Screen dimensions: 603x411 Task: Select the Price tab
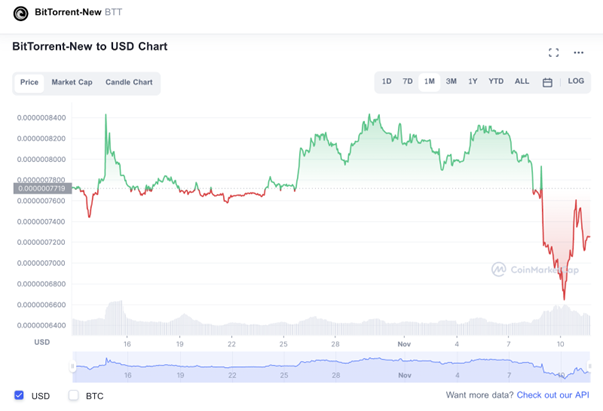tap(30, 82)
